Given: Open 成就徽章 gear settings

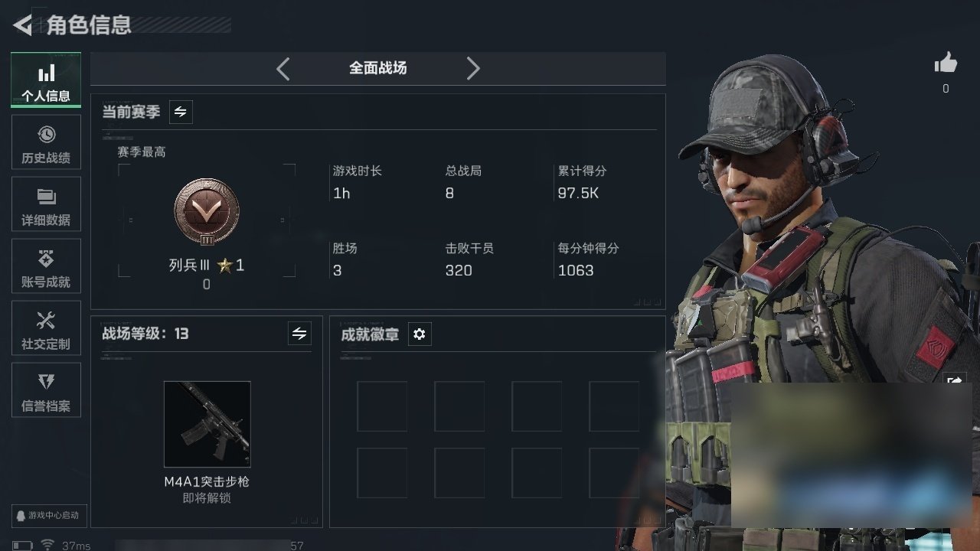Looking at the screenshot, I should (x=420, y=334).
